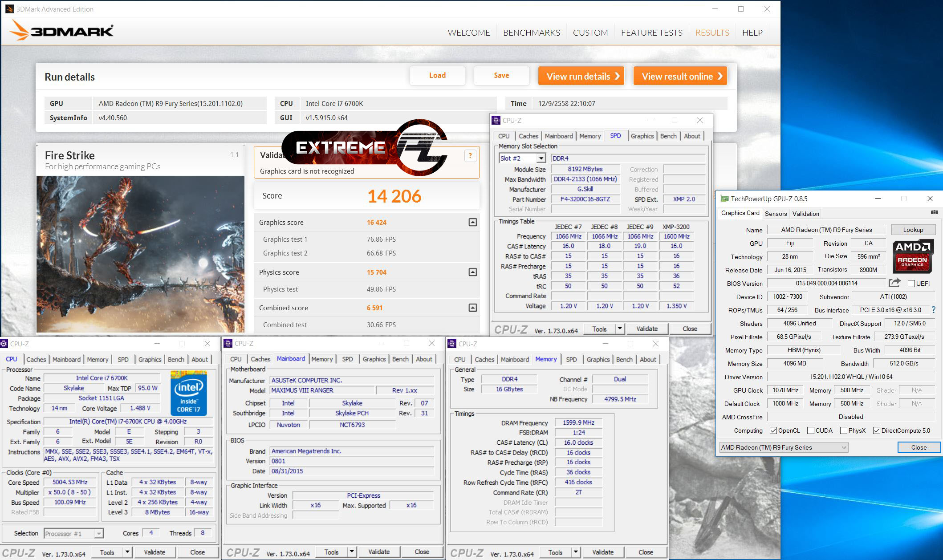Select About tab in CPU-Z Mainboard window
This screenshot has width=943, height=560.
click(x=424, y=359)
